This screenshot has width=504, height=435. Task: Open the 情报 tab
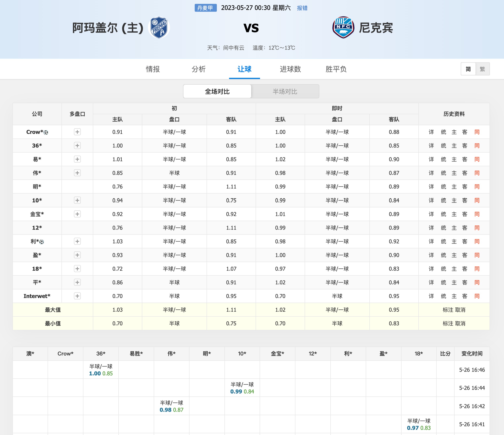click(x=153, y=69)
